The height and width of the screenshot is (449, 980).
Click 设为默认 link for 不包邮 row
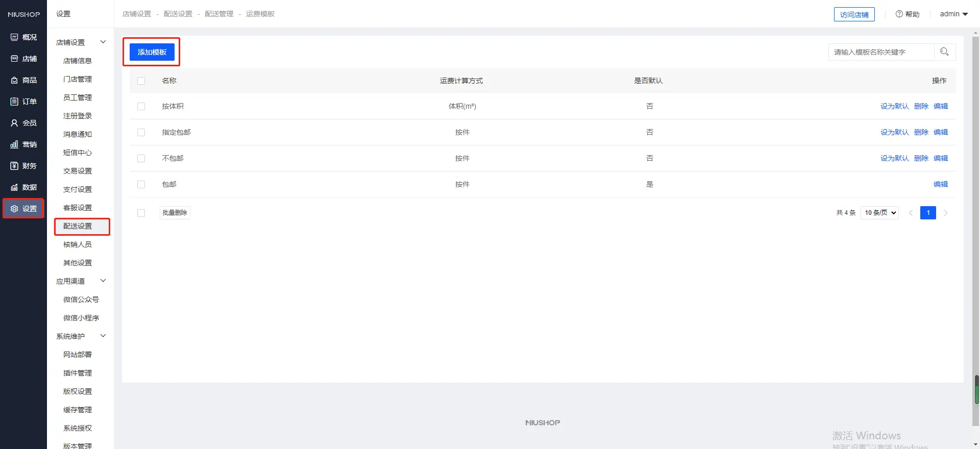tap(894, 158)
